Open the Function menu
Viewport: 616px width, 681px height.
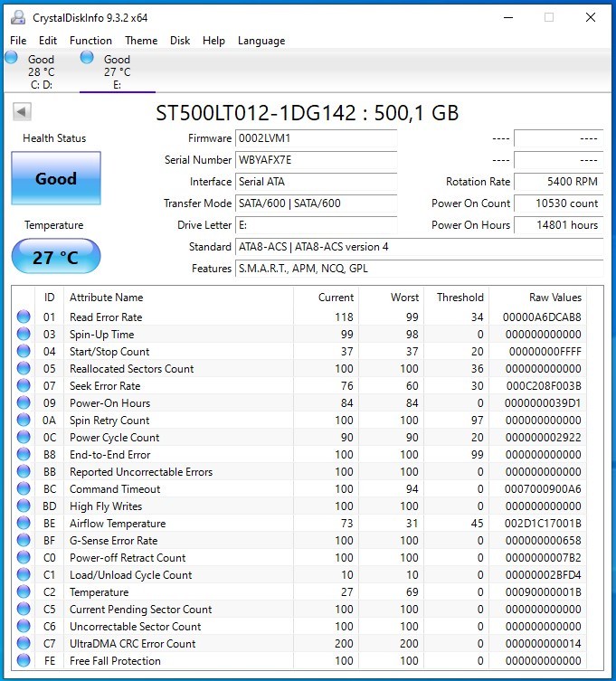pyautogui.click(x=90, y=41)
